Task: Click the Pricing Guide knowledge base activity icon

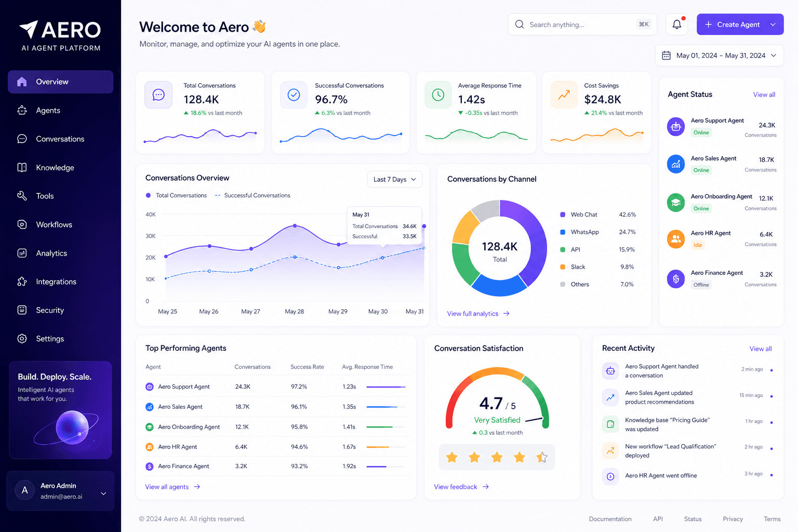Action: [x=610, y=424]
